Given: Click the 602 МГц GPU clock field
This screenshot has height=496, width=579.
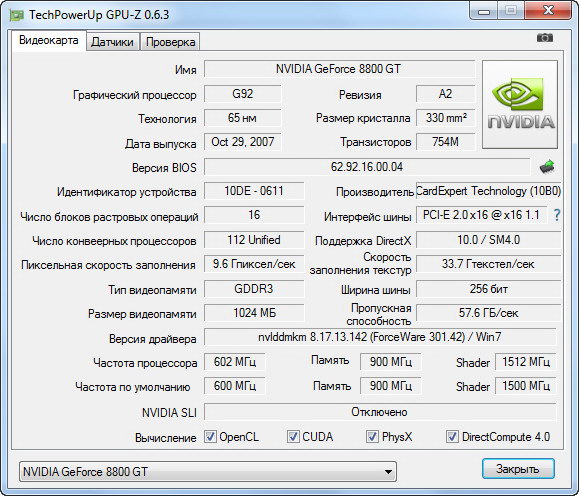Looking at the screenshot, I should point(235,362).
